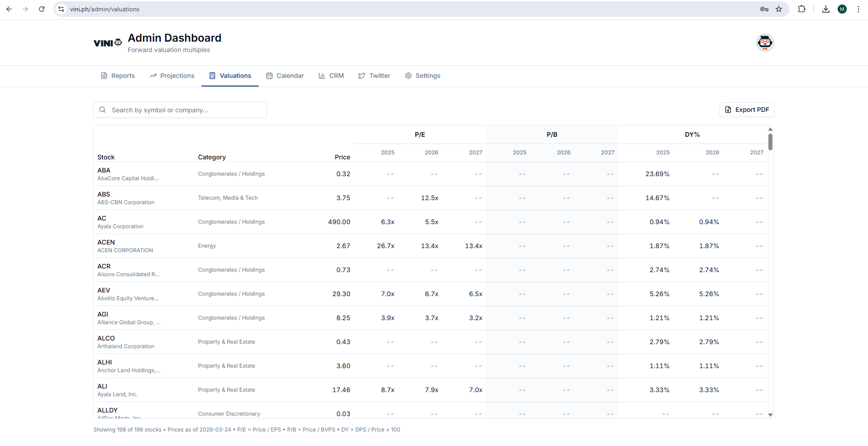868x446 pixels.
Task: Go back using browser back arrow
Action: point(9,9)
